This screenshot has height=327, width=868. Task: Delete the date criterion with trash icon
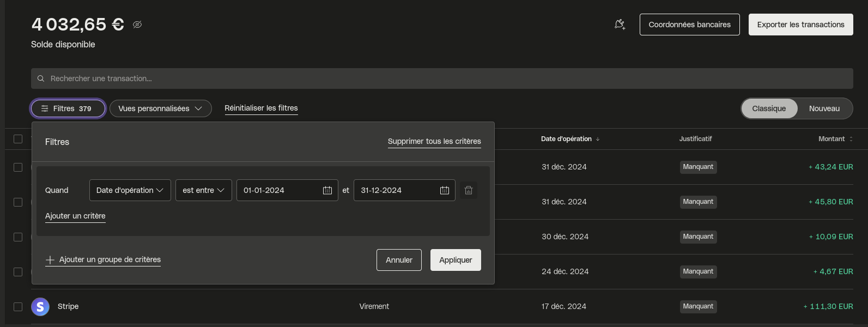469,190
